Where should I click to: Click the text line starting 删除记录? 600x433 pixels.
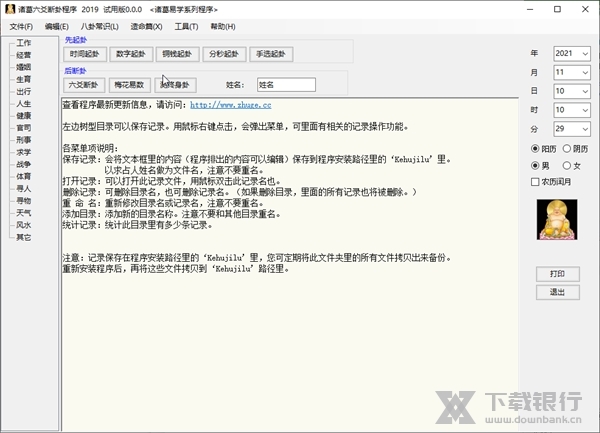coord(240,192)
